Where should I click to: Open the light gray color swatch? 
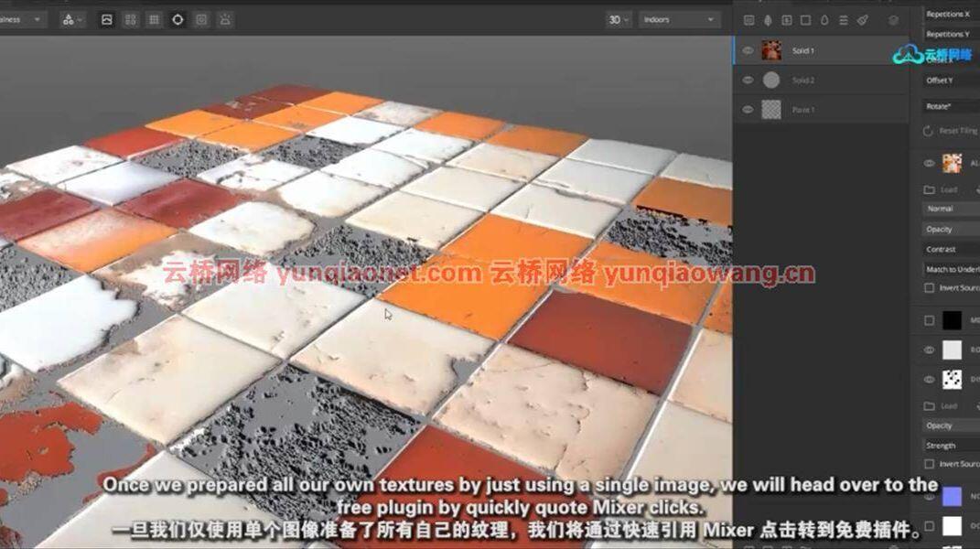pos(952,350)
